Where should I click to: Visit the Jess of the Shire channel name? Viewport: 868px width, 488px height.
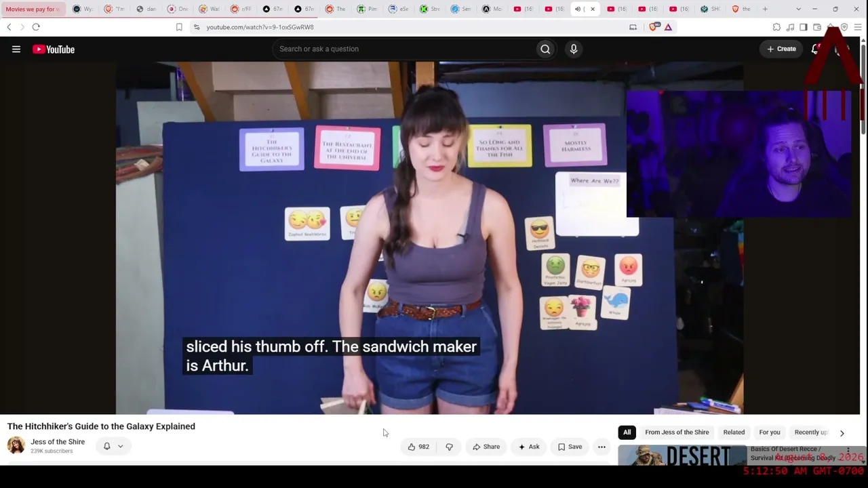[58, 442]
